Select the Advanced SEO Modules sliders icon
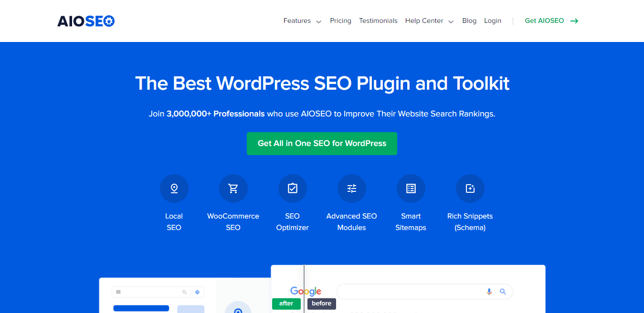The height and width of the screenshot is (313, 644). click(352, 188)
